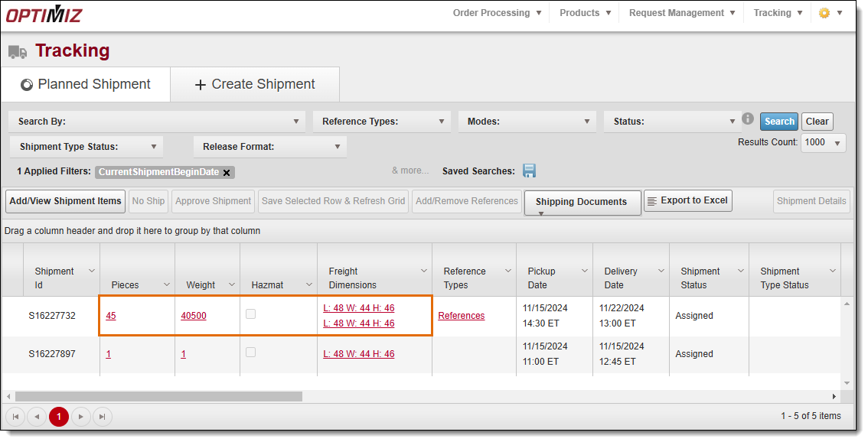Screen dimensions: 868x442
Task: Click the blue Search button
Action: click(779, 121)
